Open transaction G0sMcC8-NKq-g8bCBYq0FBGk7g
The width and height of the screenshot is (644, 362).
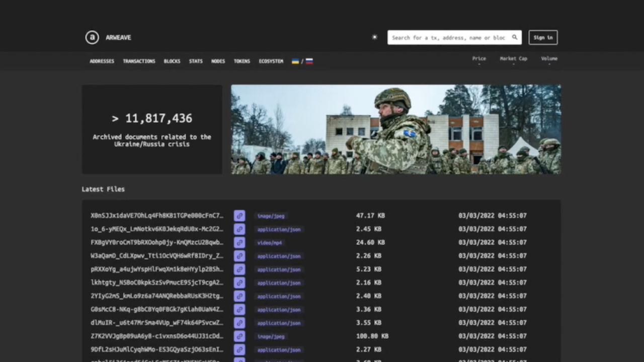click(x=157, y=309)
